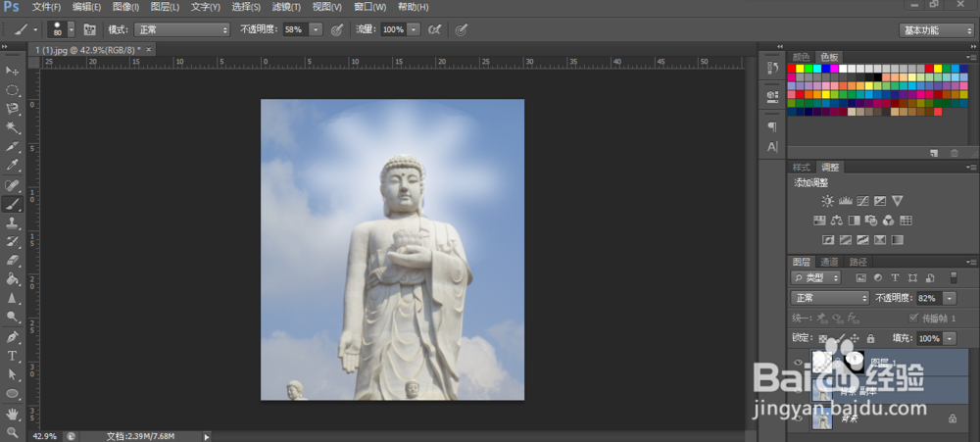Select the 背景 layer thumbnail
Image resolution: width=980 pixels, height=442 pixels.
[822, 419]
